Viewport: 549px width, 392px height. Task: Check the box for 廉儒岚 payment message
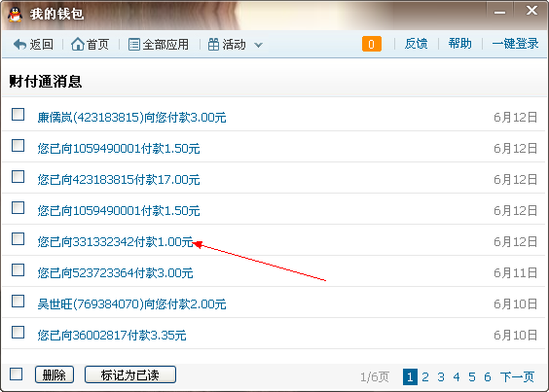click(18, 115)
